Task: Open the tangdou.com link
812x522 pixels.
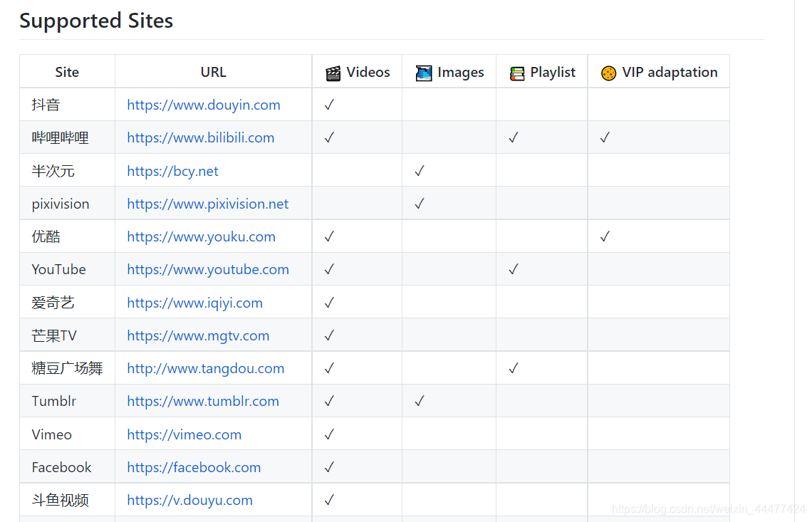Action: pyautogui.click(x=206, y=368)
